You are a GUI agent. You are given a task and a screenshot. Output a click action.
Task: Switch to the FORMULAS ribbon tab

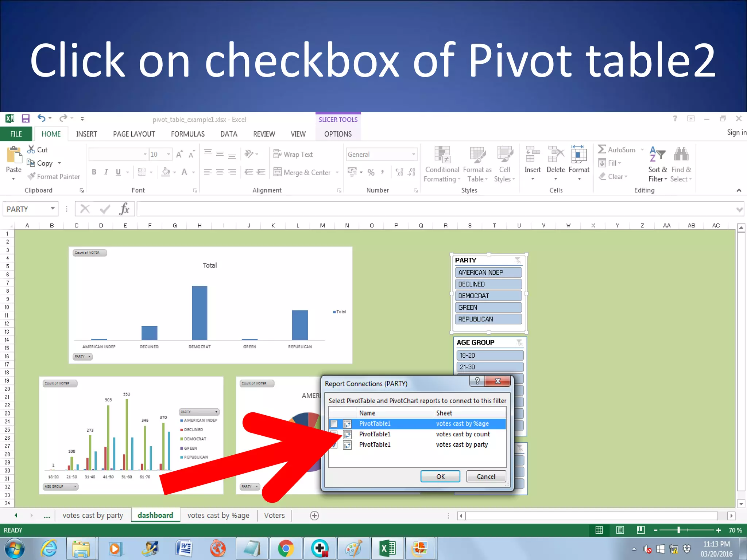coord(187,134)
